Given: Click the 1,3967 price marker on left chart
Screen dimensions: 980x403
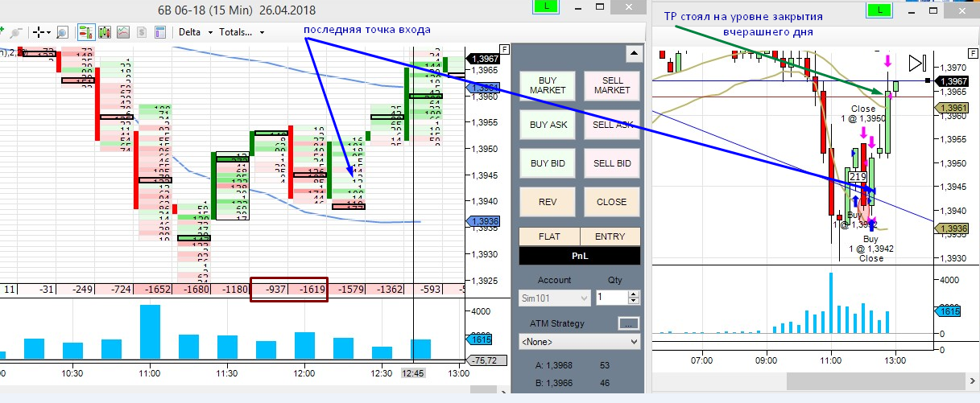Looking at the screenshot, I should 485,59.
